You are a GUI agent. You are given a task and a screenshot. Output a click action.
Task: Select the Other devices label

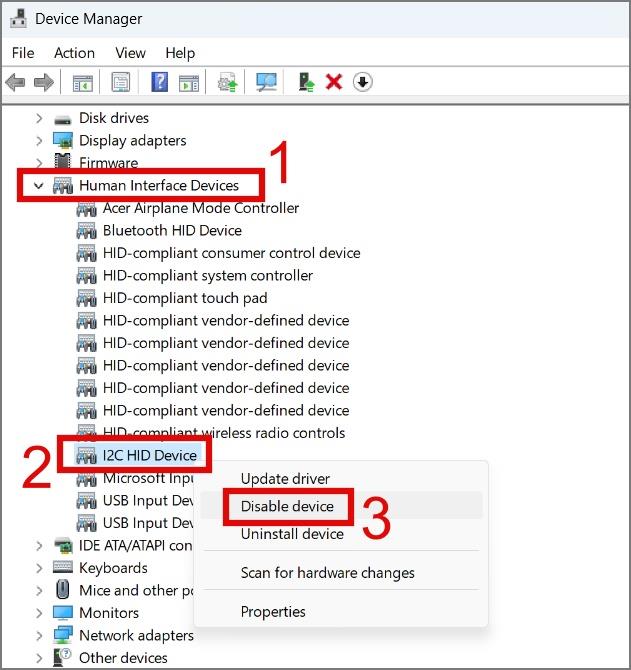coord(123,658)
